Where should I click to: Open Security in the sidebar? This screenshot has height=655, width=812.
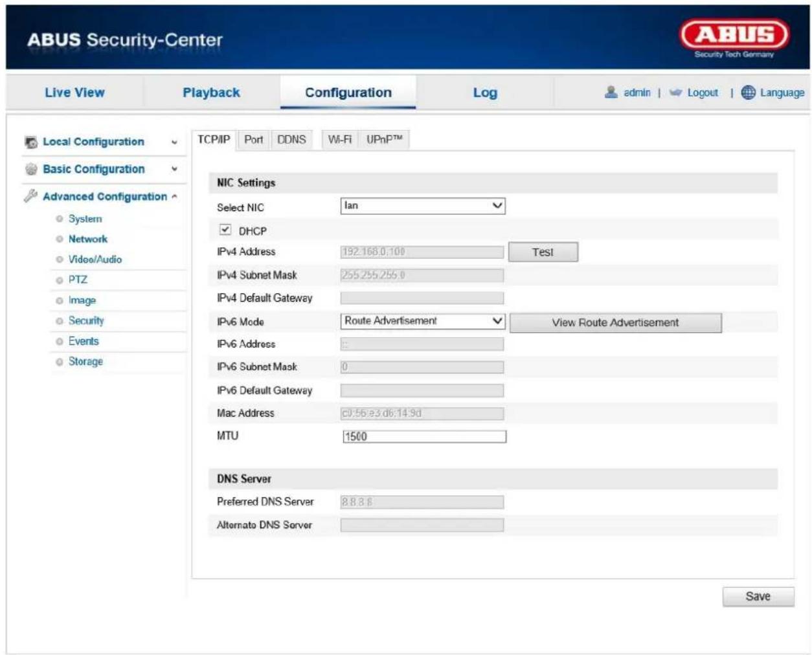pyautogui.click(x=86, y=320)
